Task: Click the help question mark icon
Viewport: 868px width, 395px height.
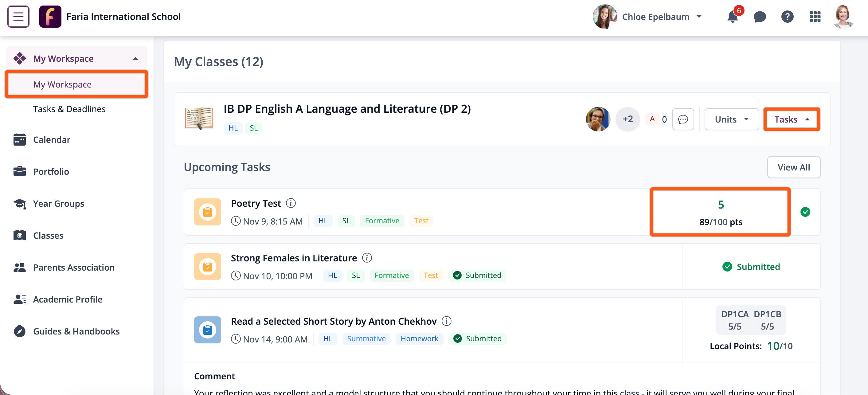Action: (787, 17)
